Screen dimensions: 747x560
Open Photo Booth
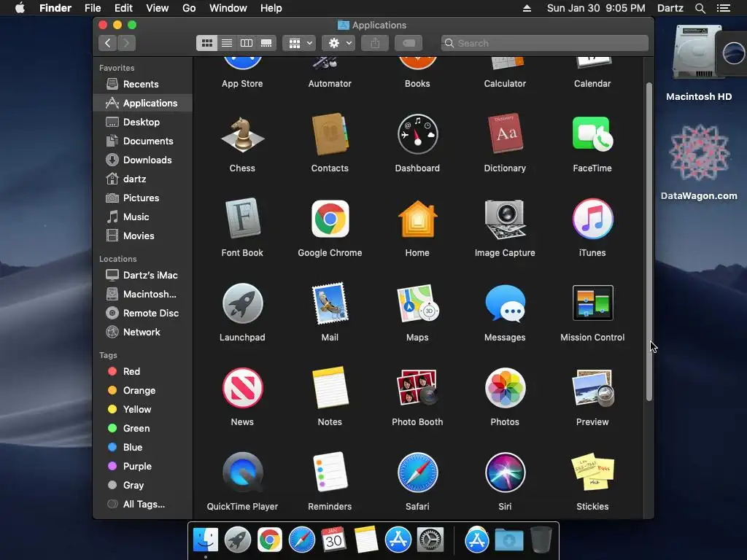pos(417,388)
